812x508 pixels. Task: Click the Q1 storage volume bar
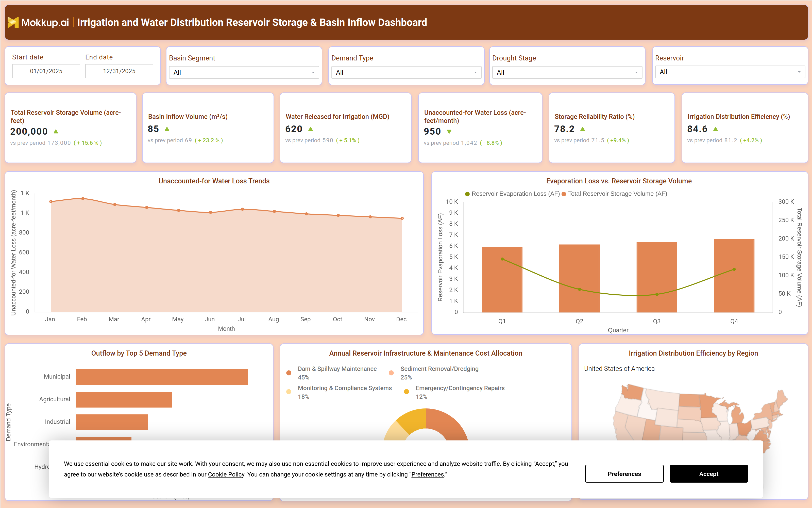pyautogui.click(x=502, y=280)
